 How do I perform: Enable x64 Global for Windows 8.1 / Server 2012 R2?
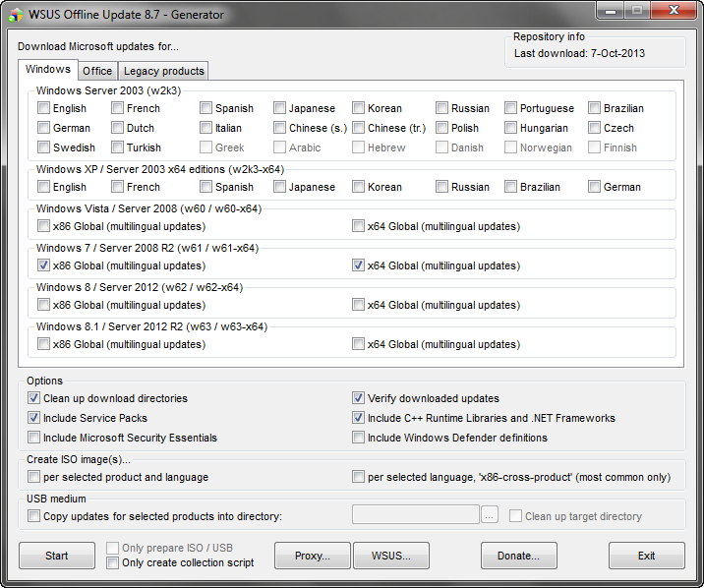pyautogui.click(x=358, y=344)
